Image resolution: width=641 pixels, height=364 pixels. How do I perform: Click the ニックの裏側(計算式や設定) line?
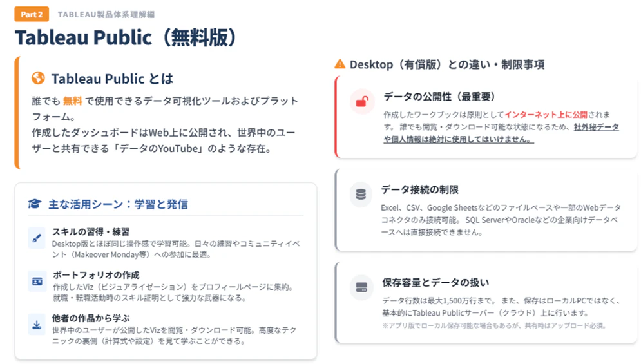click(148, 341)
